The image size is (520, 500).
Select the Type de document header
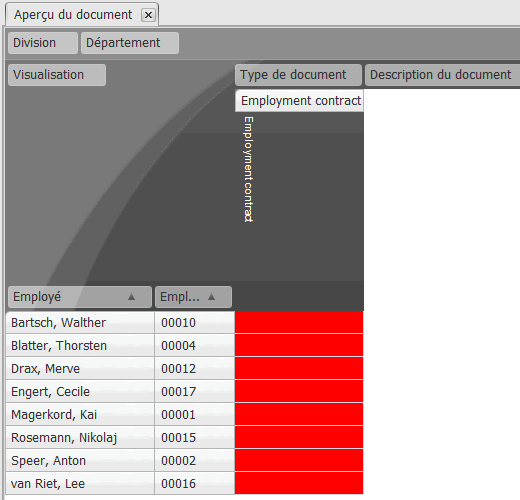pyautogui.click(x=298, y=75)
